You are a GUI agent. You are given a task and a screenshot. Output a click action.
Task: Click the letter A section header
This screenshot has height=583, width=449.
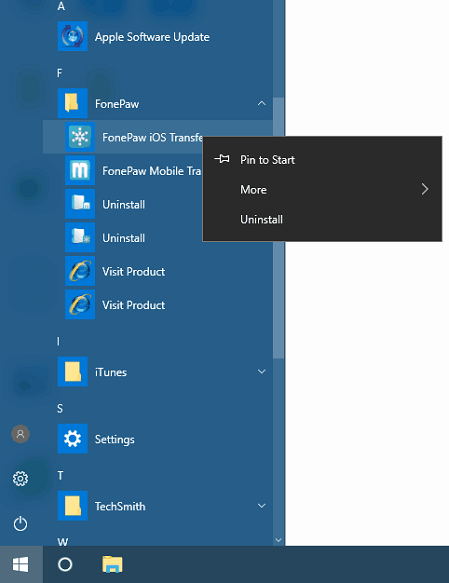click(61, 6)
